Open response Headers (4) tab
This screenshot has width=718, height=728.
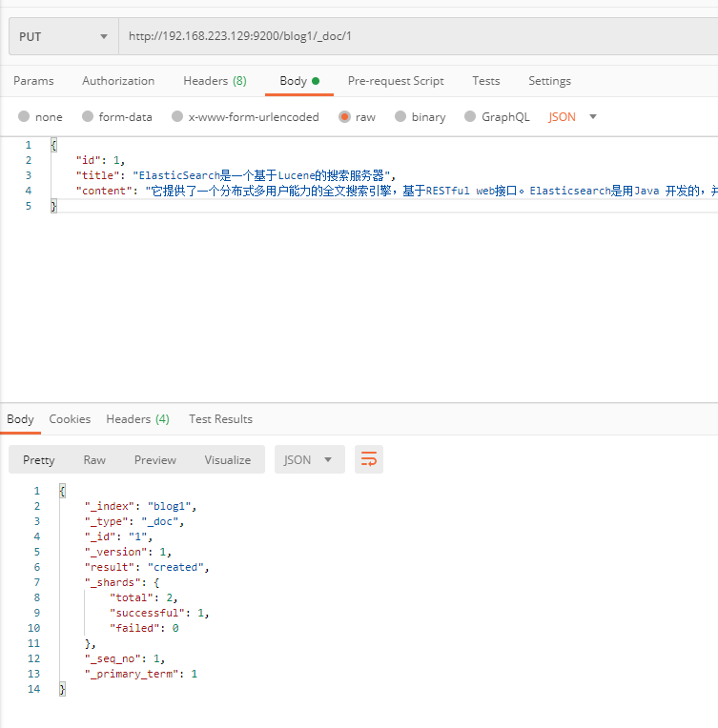pos(137,419)
